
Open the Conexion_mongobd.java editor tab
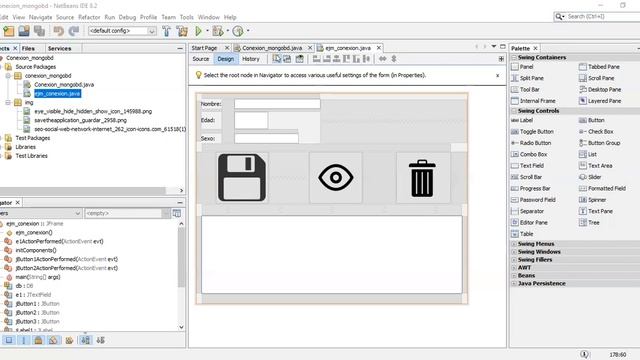272,48
